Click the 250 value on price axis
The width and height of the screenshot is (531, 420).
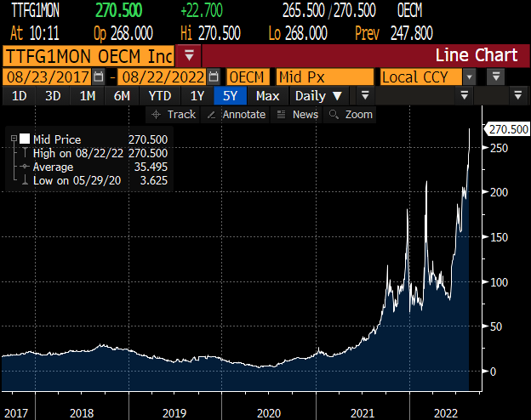click(x=500, y=148)
